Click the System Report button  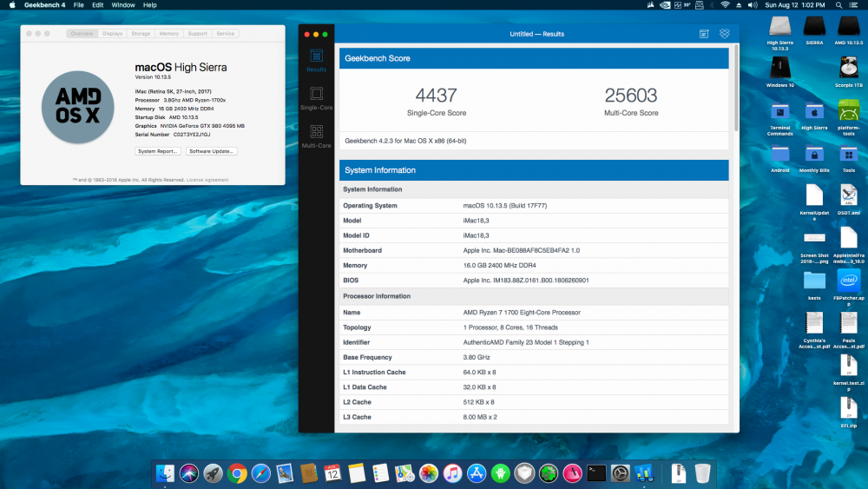158,151
